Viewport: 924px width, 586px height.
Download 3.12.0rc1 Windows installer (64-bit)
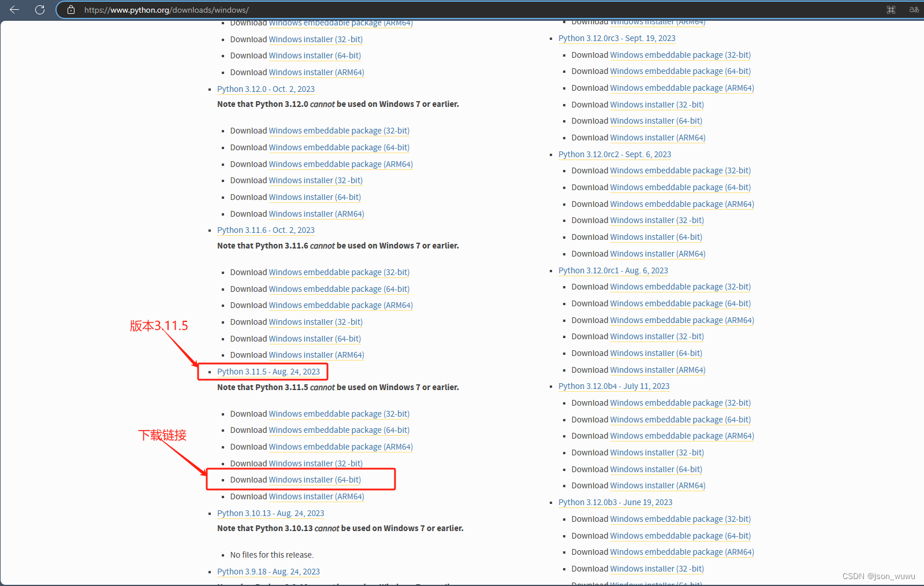click(656, 353)
